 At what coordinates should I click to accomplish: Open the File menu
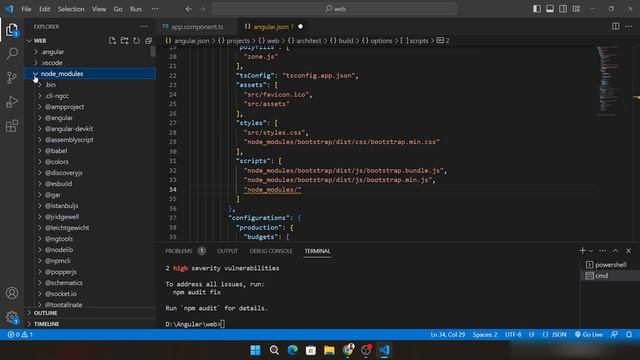pos(27,9)
